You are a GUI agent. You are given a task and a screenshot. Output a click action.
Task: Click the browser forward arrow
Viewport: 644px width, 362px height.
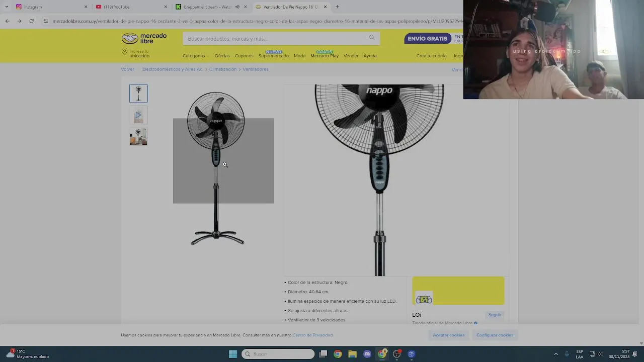click(19, 21)
